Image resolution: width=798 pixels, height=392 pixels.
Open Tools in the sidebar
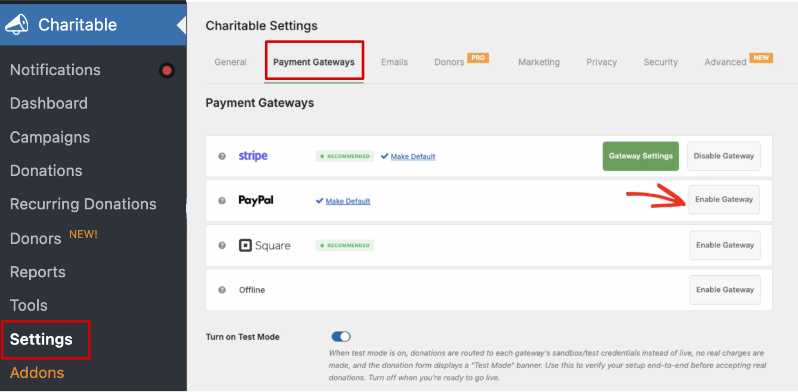pos(28,305)
